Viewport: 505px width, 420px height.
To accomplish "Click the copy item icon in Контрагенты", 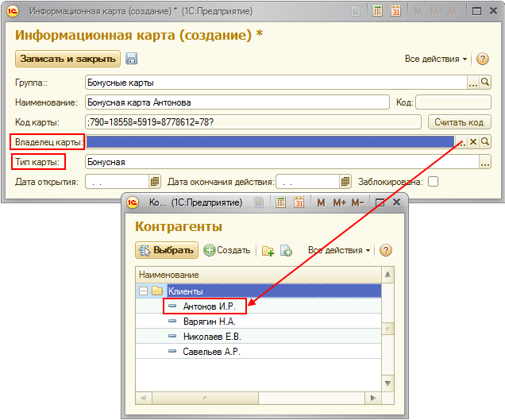I will point(286,250).
